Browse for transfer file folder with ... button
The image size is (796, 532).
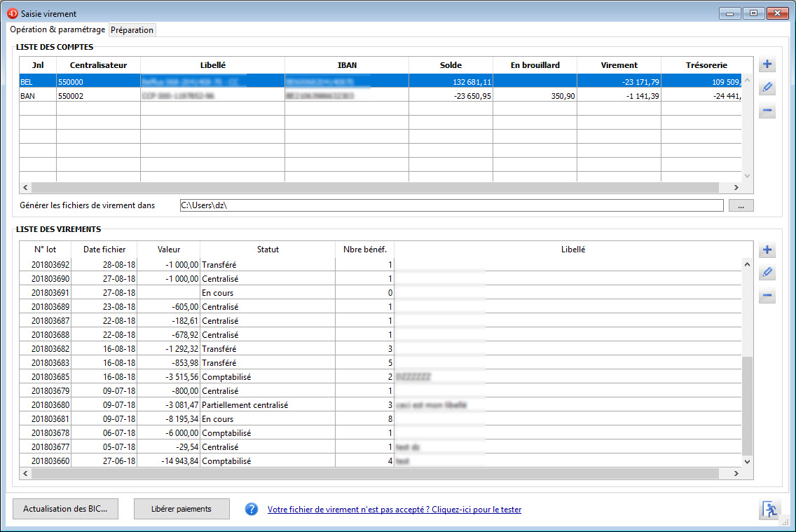coord(741,205)
